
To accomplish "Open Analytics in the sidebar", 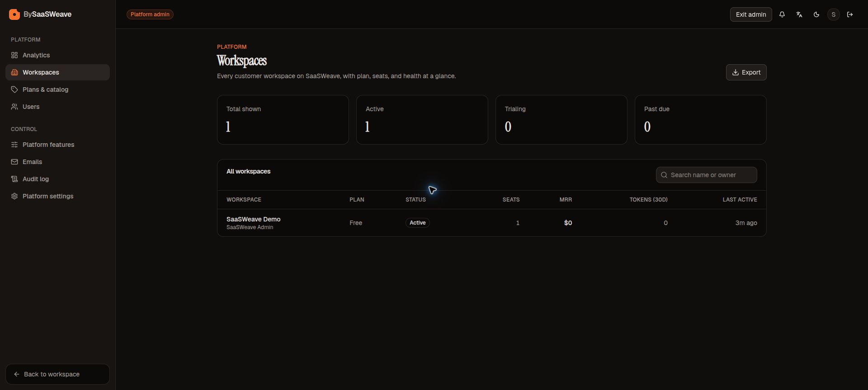I will [57, 55].
